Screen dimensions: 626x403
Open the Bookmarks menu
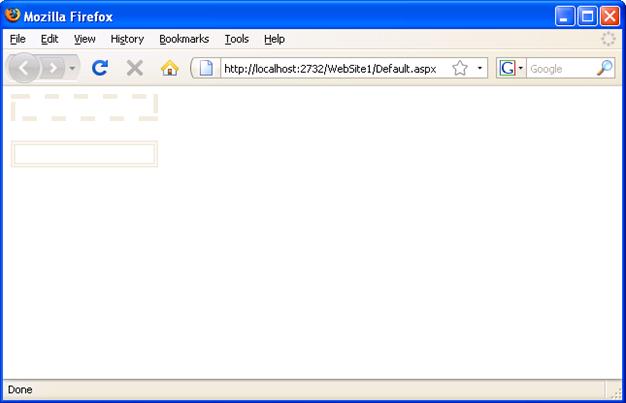184,39
